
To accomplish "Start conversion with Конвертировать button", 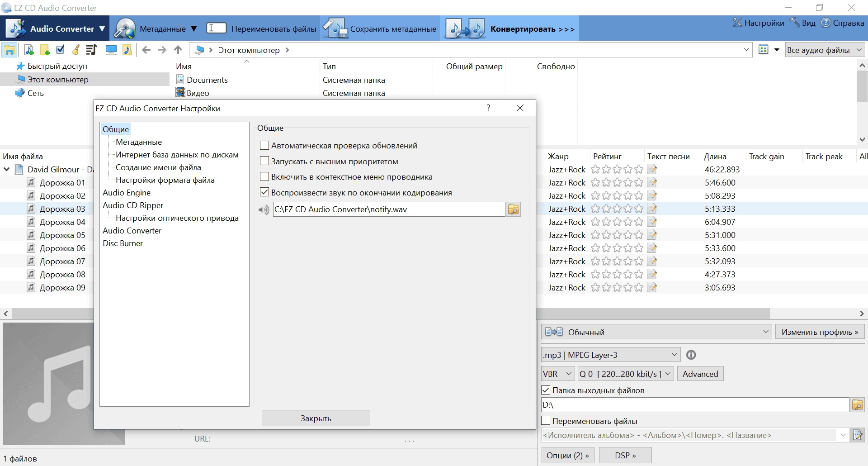I will (x=510, y=29).
